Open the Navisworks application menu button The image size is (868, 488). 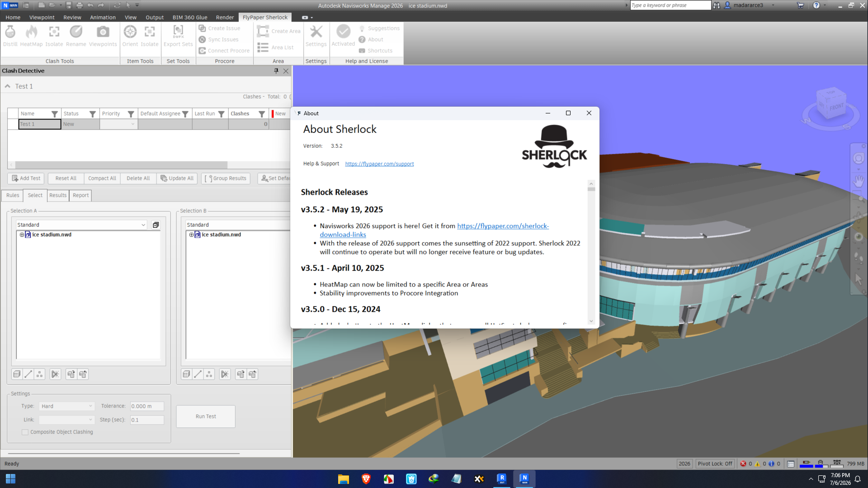click(10, 5)
